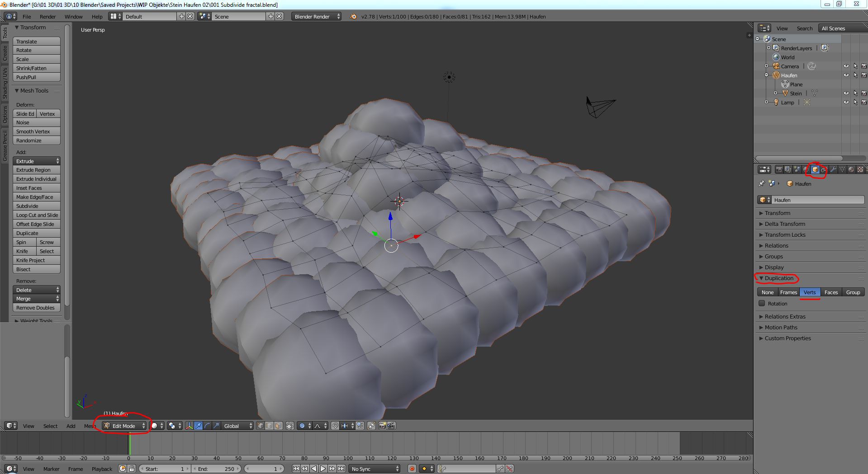The height and width of the screenshot is (474, 868).
Task: Open the Help menu
Action: pyautogui.click(x=97, y=16)
